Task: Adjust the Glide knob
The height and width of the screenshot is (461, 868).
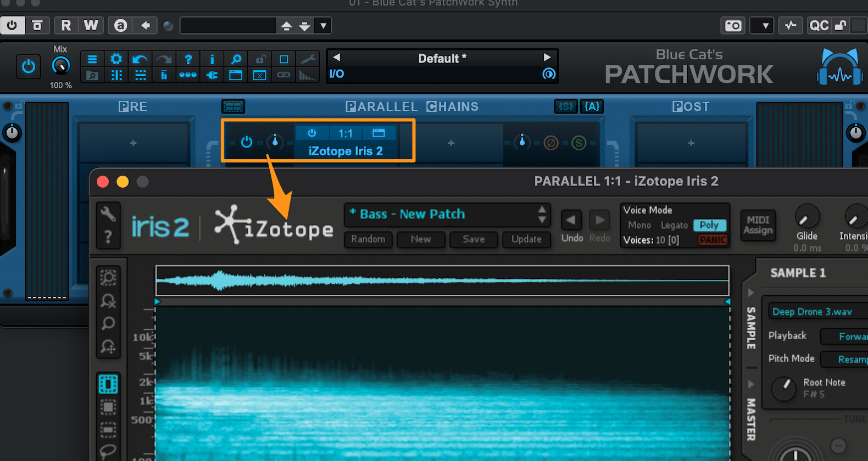Action: click(x=807, y=217)
